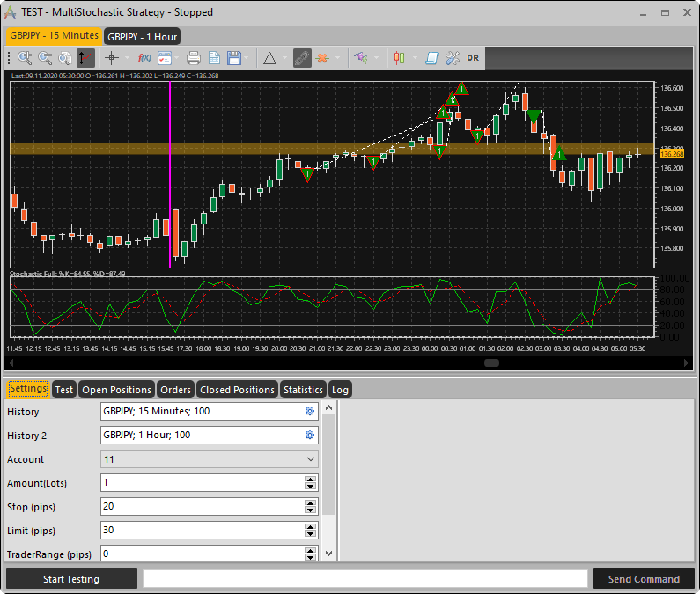Switch to GBPJPY - 1 Hour tab

(x=142, y=37)
